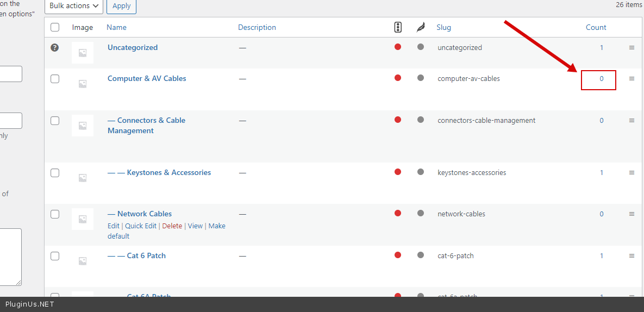Open the Keystones & Accessories category
The height and width of the screenshot is (312, 644).
point(168,173)
